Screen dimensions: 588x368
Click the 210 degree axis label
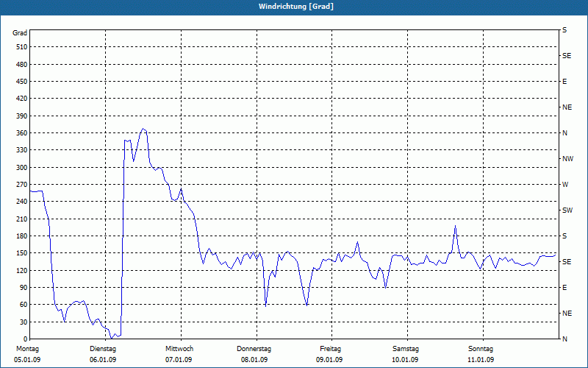(x=22, y=219)
